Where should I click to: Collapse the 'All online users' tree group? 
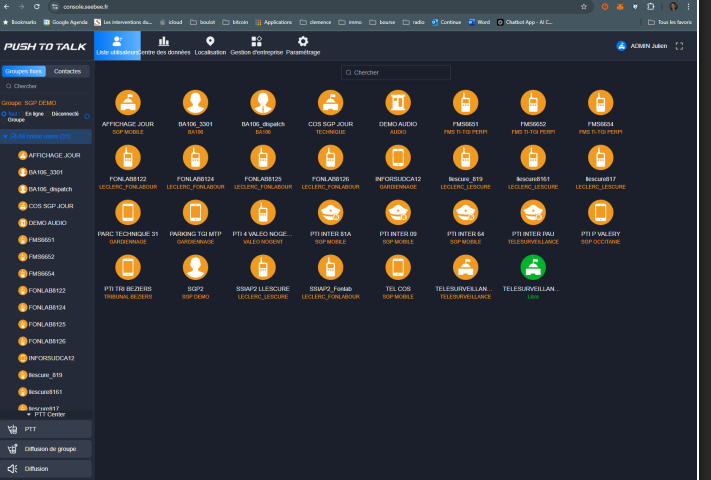(5, 136)
